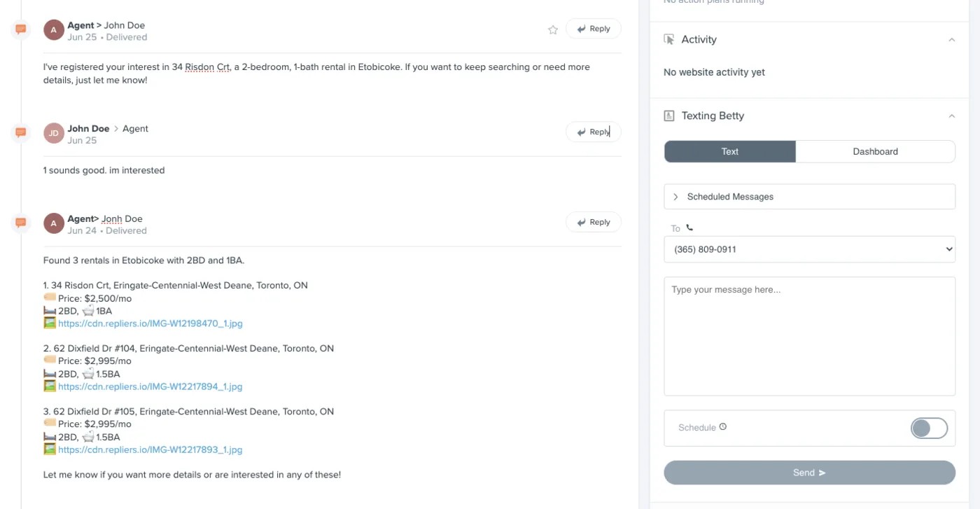Screen dimensions: 980x509
Task: Collapse the Activity section
Action: pyautogui.click(x=951, y=40)
